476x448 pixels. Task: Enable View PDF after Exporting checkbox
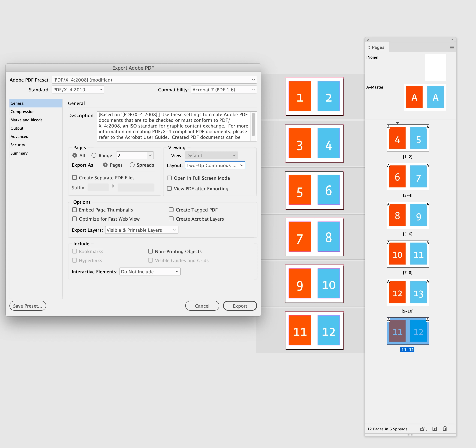point(170,189)
